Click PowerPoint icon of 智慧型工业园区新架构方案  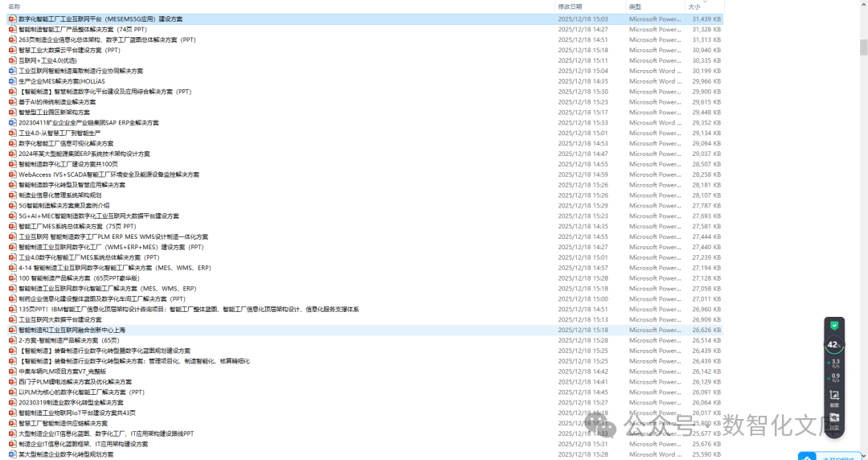coord(13,112)
